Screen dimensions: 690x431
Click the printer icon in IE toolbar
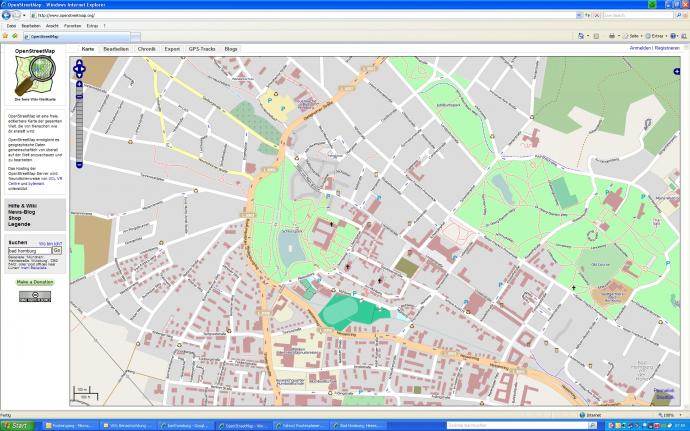612,36
